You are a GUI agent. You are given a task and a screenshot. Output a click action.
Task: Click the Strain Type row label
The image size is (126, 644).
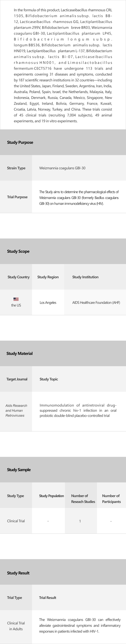(x=16, y=168)
